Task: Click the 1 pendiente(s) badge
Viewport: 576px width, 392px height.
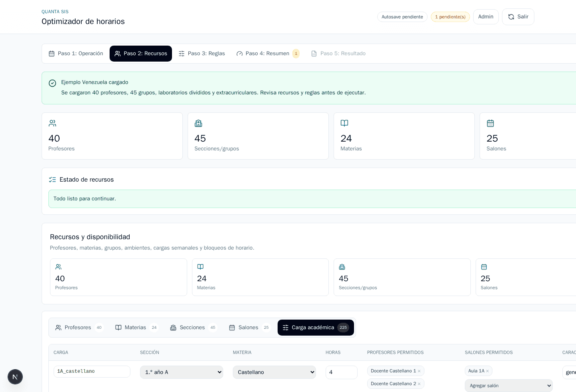Action: point(450,17)
